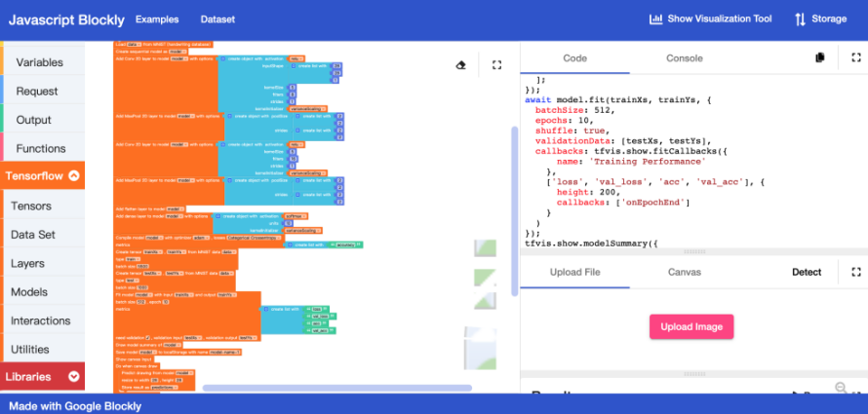Select the Upload File tab

[574, 272]
